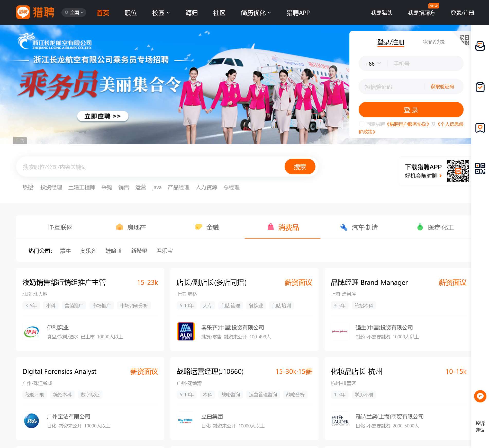Viewport: 489px width, 448px height.
Task: Click the P&G company logo
Action: pyautogui.click(x=31, y=421)
